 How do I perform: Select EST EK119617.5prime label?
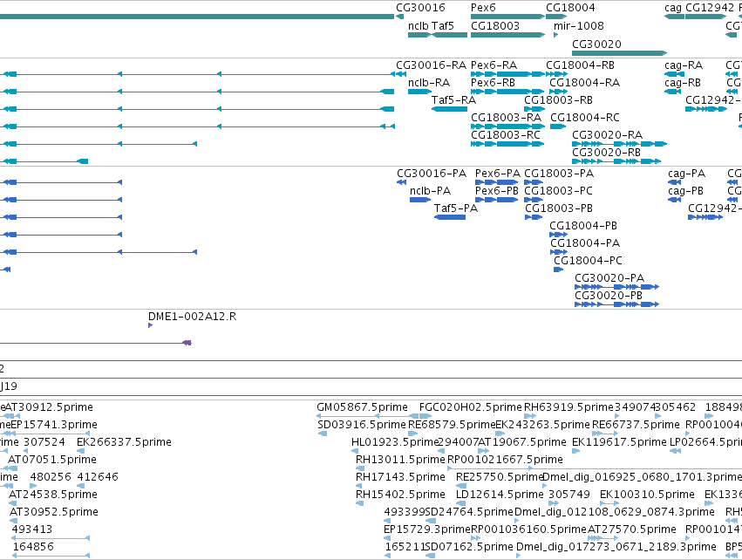[619, 441]
